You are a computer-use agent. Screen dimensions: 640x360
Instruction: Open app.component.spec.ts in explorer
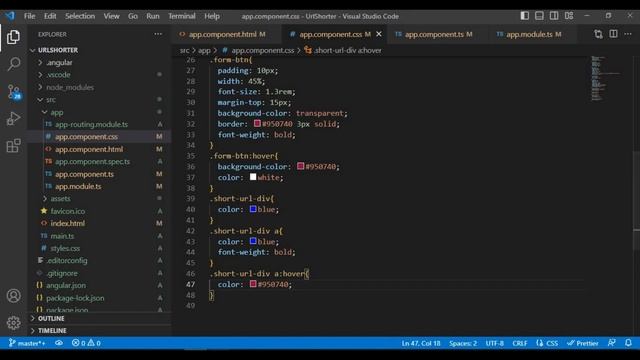point(99,162)
